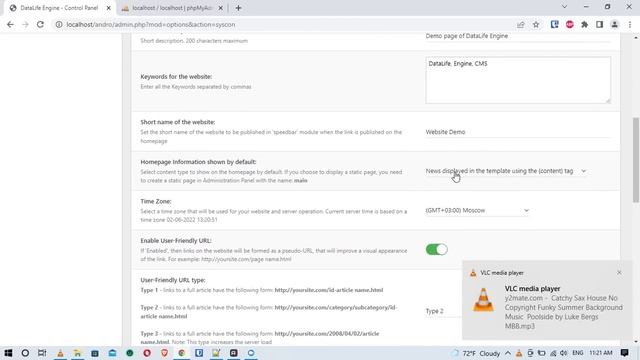Click the 'Homepage Information shown by default:' label
Viewport: 640px width, 360px height.
(x=198, y=162)
